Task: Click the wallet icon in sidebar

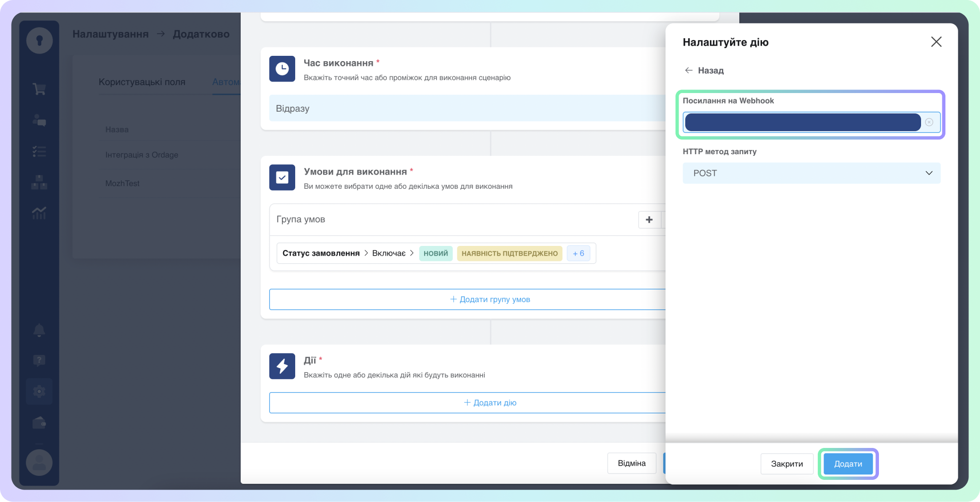Action: tap(39, 423)
